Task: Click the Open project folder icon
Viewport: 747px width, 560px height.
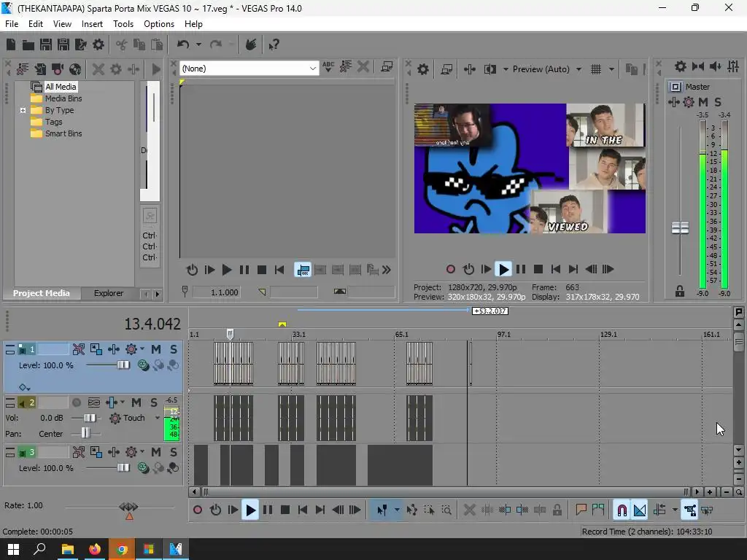Action: tap(28, 44)
